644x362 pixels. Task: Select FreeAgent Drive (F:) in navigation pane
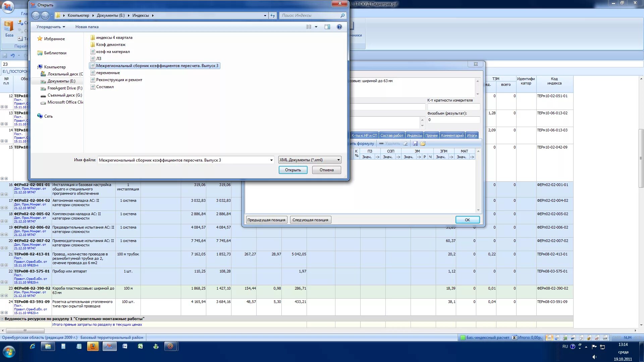(x=61, y=88)
